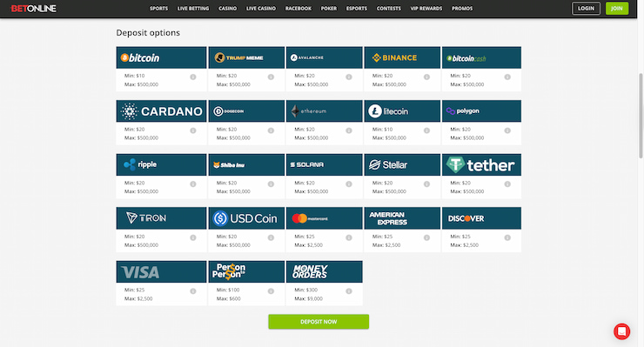Click Ethereum's "Max: $500,000" text
This screenshot has height=347, width=644.
point(312,138)
